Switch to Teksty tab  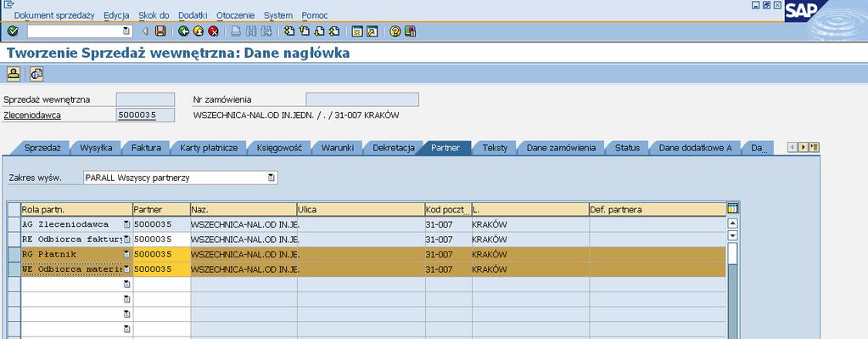pyautogui.click(x=495, y=148)
